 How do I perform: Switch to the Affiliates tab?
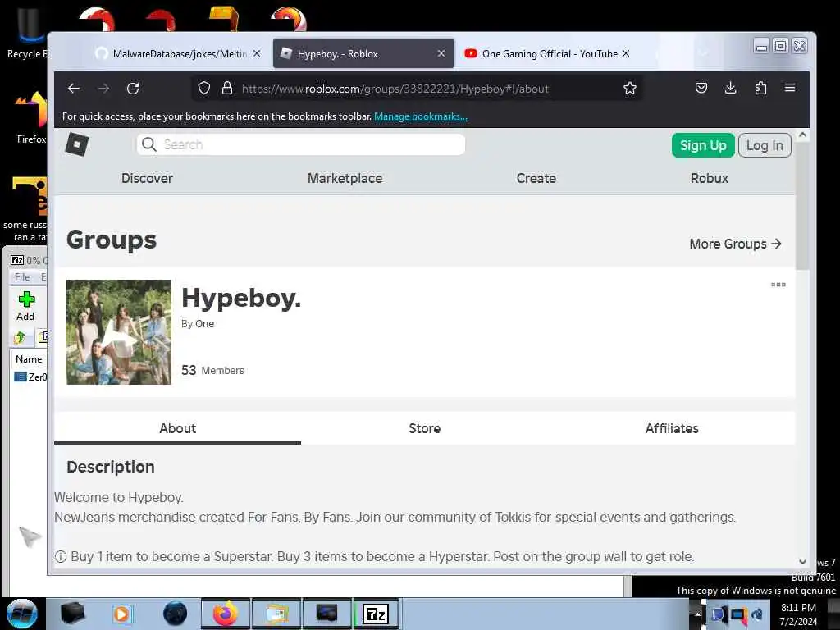point(672,428)
